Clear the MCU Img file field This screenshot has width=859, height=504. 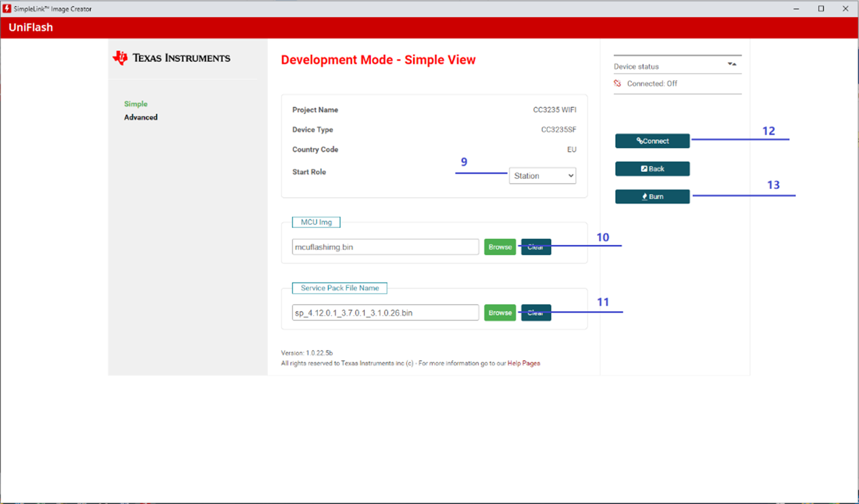click(x=536, y=247)
